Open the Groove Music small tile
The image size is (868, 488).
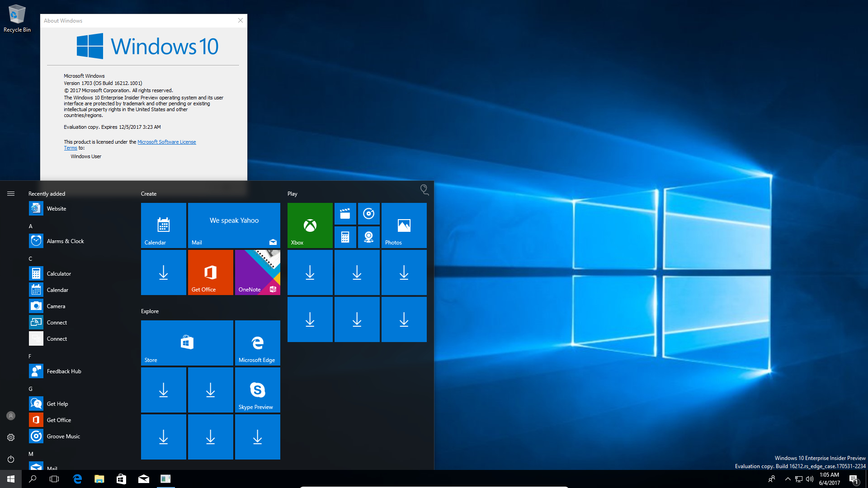tap(369, 214)
